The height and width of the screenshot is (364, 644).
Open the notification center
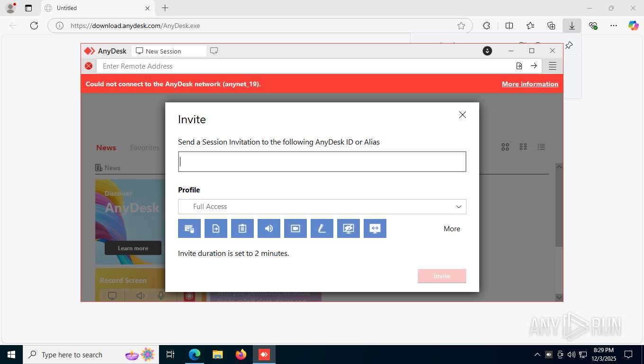628,355
